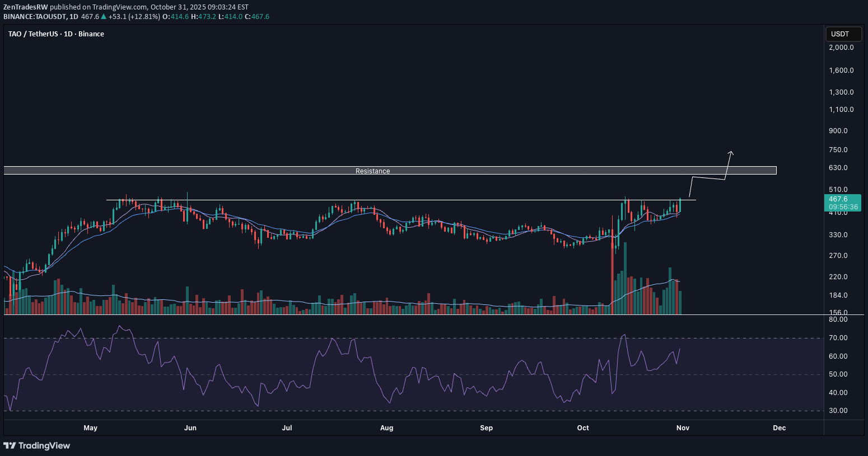Click the 2,000.0 price axis label
This screenshot has width=868, height=456.
tap(841, 48)
